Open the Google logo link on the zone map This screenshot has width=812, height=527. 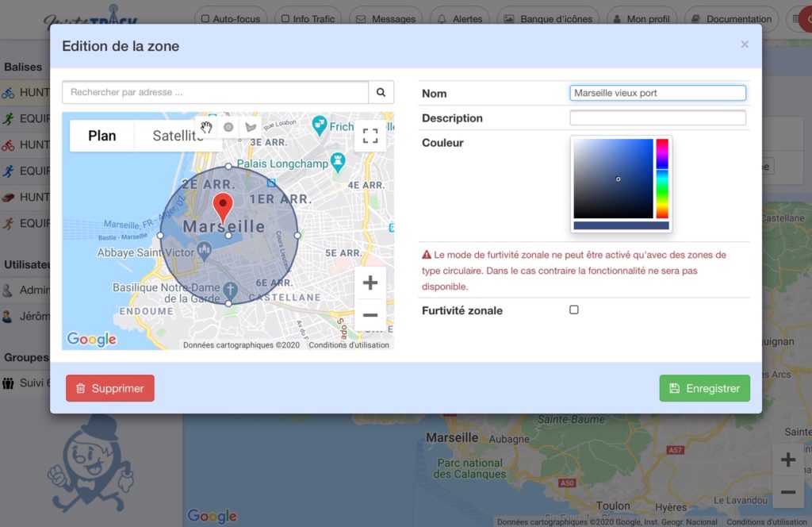pyautogui.click(x=92, y=339)
